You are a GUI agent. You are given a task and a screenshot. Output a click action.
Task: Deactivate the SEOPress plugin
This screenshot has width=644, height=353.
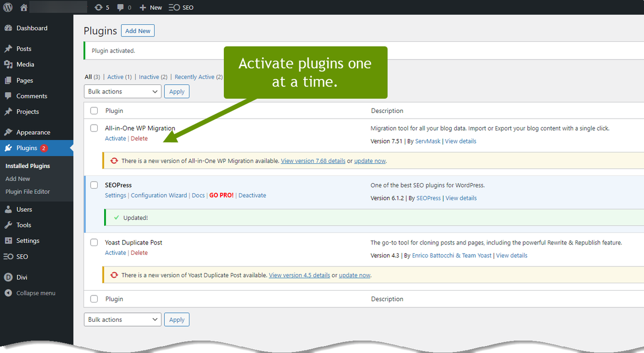[252, 196]
